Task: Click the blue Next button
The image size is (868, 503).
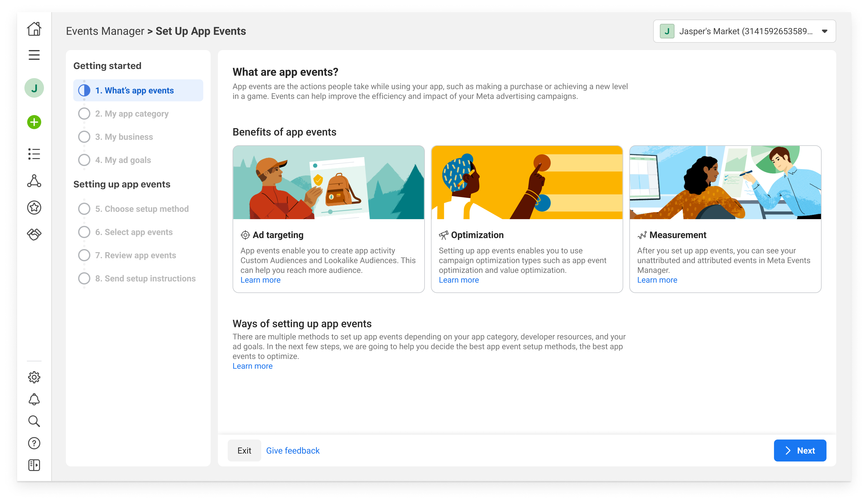Action: click(800, 450)
